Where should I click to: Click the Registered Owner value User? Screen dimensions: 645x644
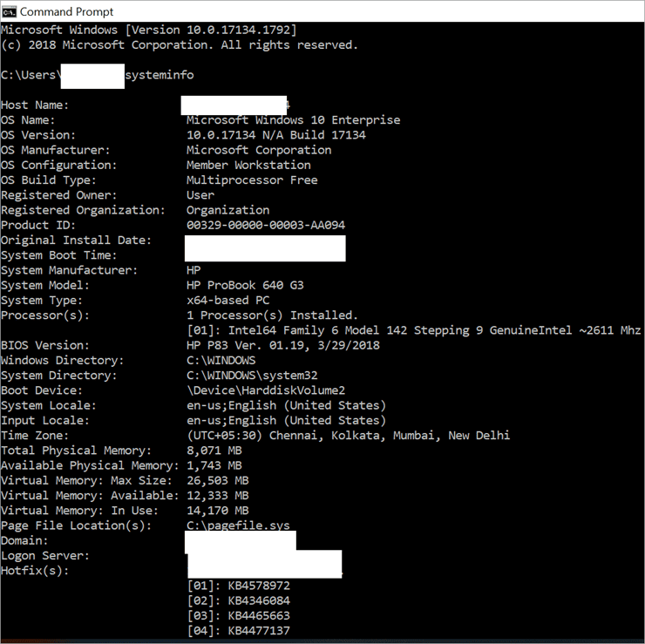pos(200,195)
